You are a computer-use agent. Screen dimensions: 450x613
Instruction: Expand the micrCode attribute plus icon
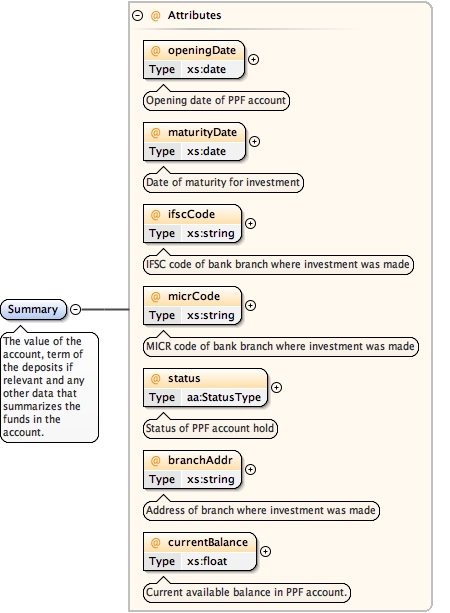pyautogui.click(x=250, y=305)
